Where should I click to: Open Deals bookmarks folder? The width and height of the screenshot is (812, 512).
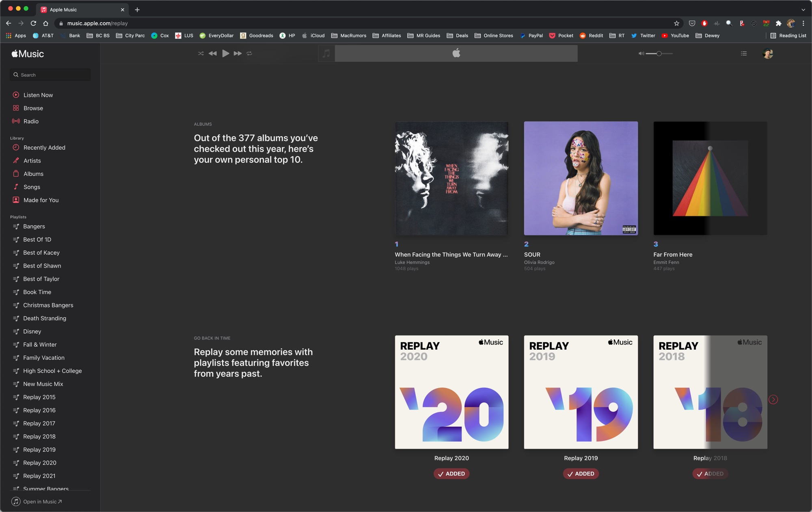458,35
